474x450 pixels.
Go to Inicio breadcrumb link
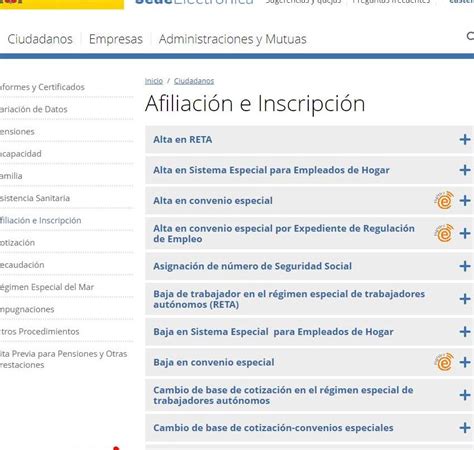point(154,81)
